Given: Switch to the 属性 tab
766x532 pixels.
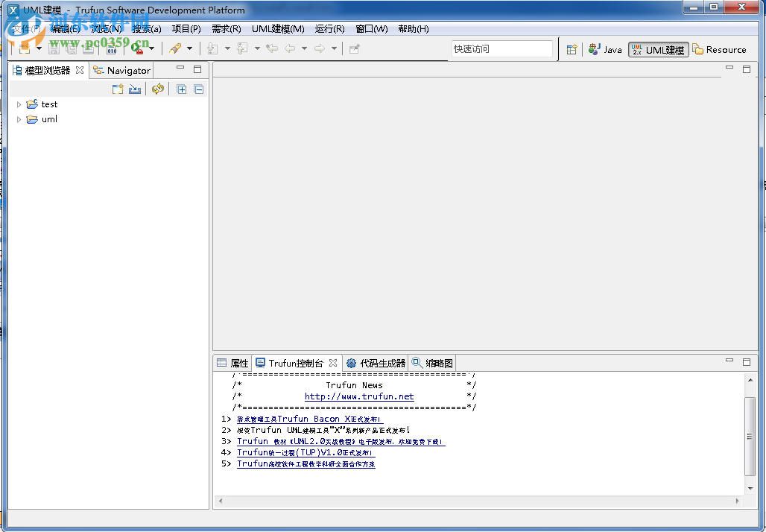Looking at the screenshot, I should point(234,363).
